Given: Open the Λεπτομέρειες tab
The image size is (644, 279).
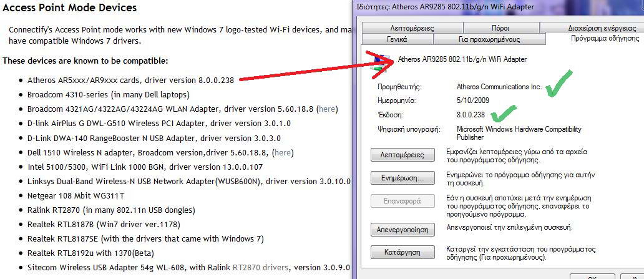Looking at the screenshot, I should 412,28.
